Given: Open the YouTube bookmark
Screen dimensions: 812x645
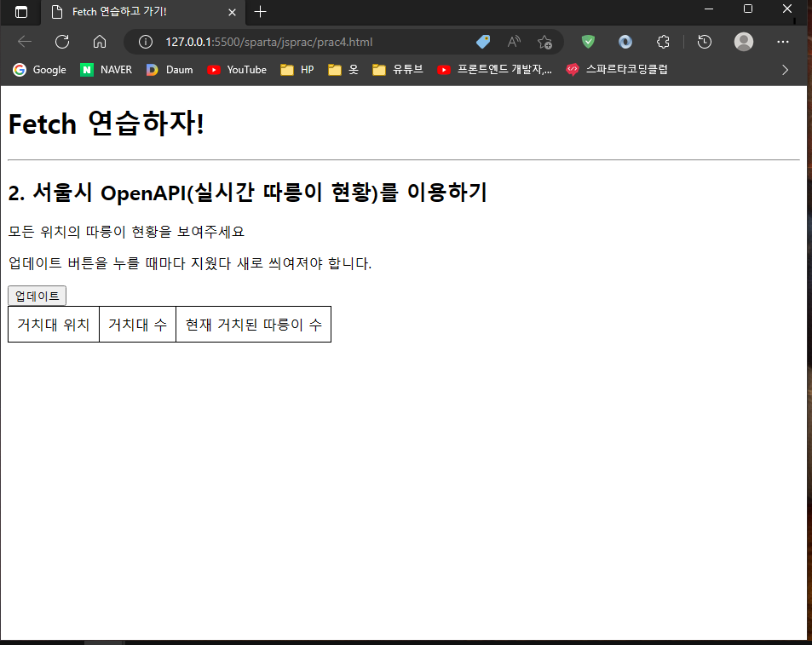Looking at the screenshot, I should tap(237, 70).
